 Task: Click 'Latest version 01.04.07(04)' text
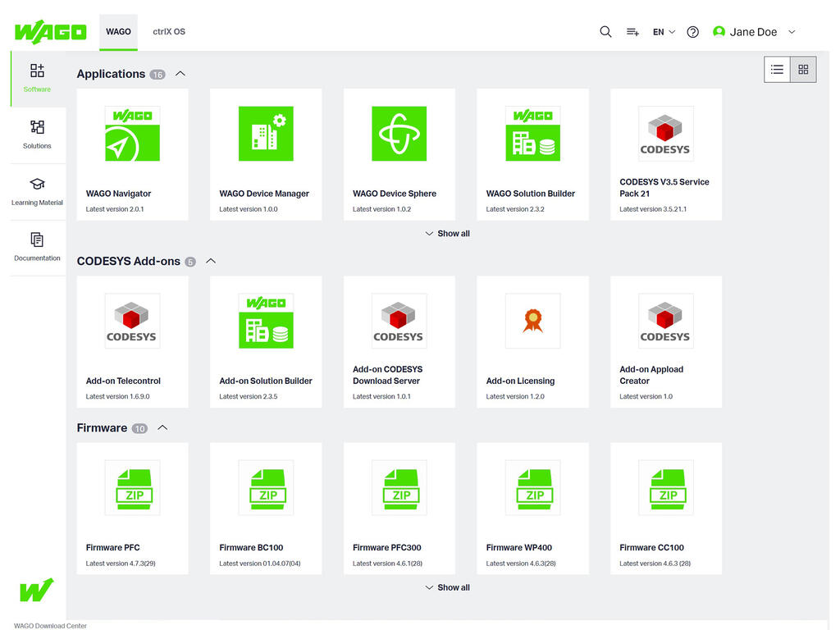point(260,564)
